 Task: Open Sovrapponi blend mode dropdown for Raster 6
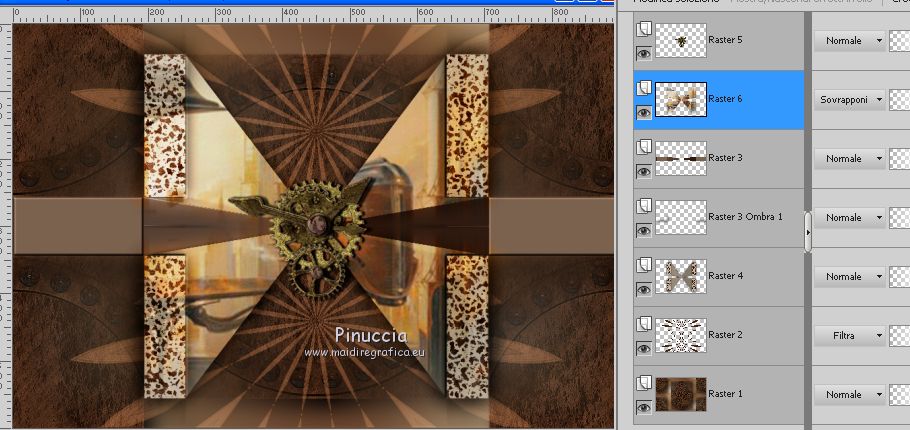[850, 100]
